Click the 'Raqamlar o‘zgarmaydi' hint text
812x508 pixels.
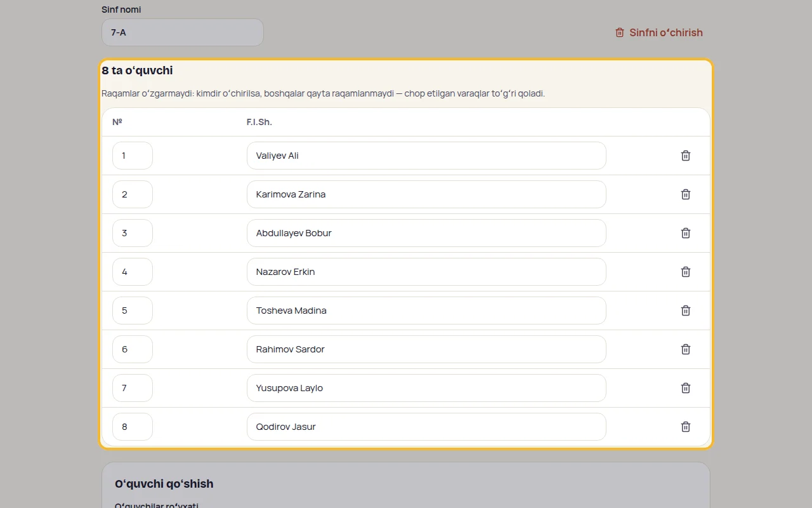point(324,93)
